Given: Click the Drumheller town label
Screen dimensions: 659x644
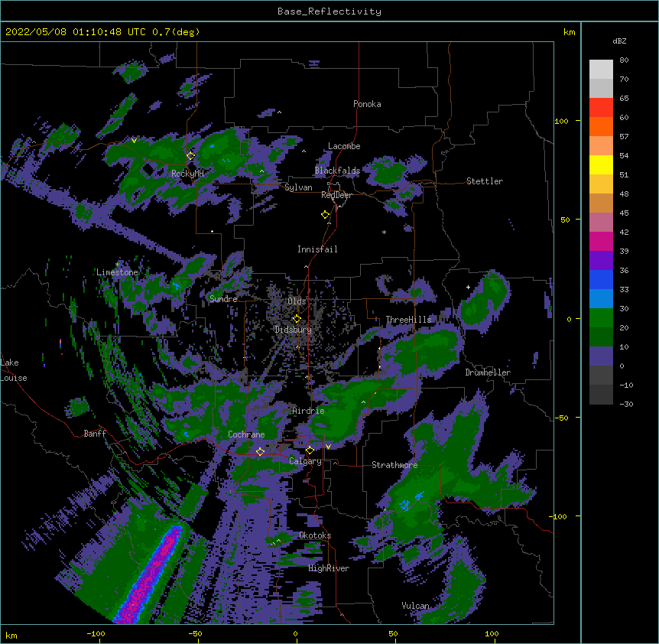Looking at the screenshot, I should coord(488,372).
